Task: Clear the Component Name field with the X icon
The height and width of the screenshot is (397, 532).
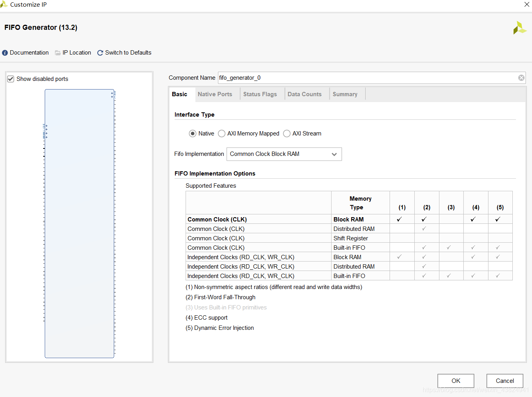Action: pos(521,78)
